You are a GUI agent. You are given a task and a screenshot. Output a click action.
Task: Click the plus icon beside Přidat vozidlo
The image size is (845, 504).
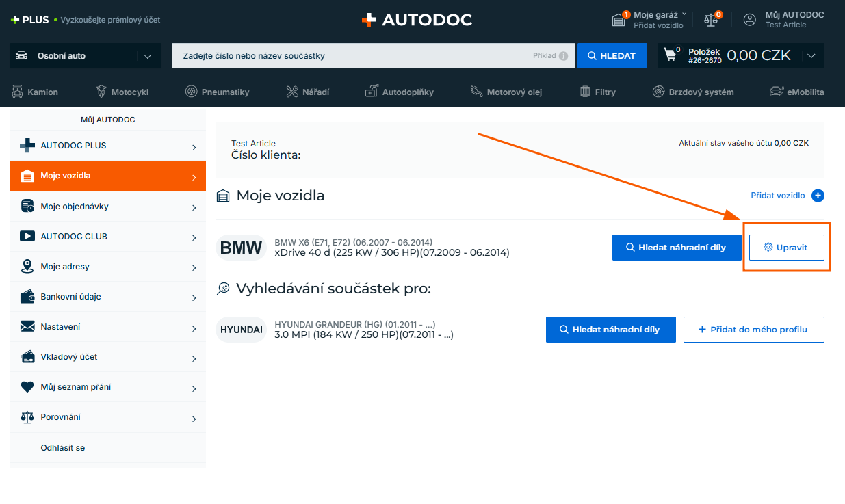point(818,196)
